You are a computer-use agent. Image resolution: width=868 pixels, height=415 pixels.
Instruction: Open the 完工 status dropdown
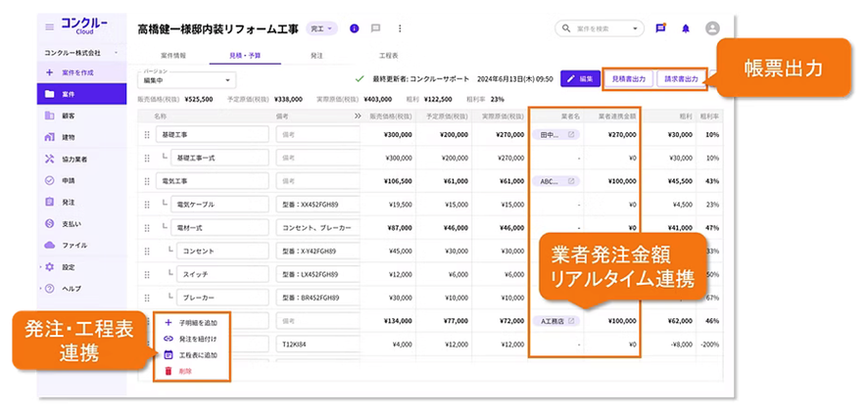[322, 28]
